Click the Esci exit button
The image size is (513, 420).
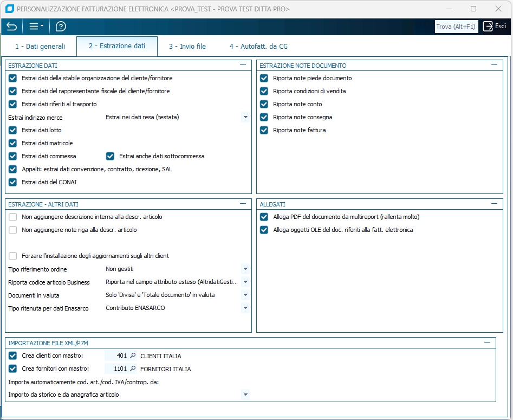point(495,26)
